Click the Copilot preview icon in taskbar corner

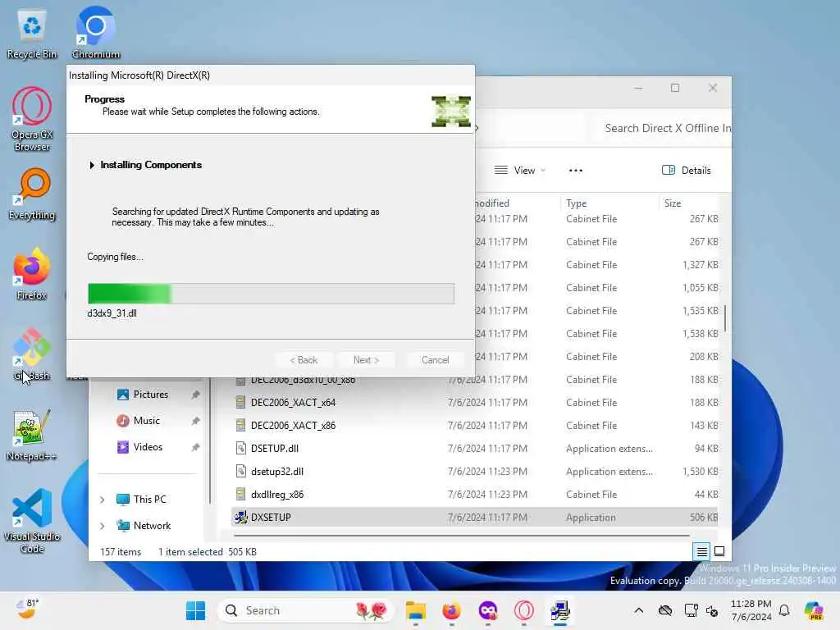pyautogui.click(x=814, y=610)
